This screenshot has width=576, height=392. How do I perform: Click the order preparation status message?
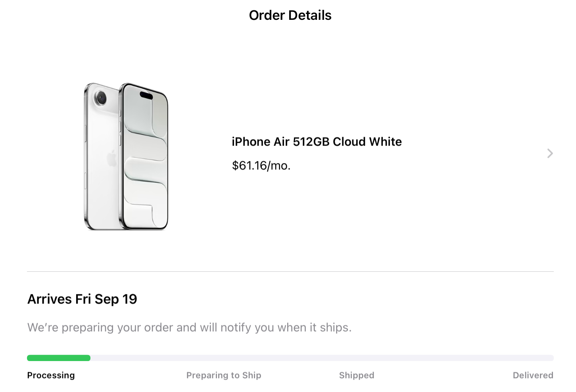pos(189,327)
